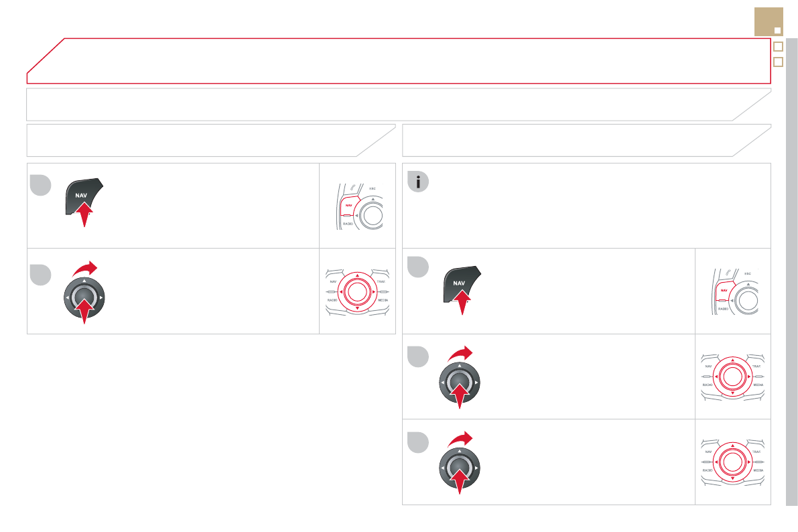Click the tan square in the top-right corner
798x532 pixels.
pos(769,22)
